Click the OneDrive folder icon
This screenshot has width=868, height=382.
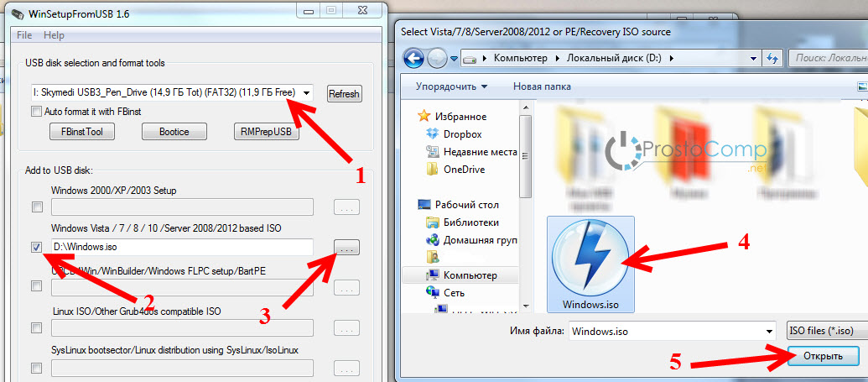click(433, 169)
